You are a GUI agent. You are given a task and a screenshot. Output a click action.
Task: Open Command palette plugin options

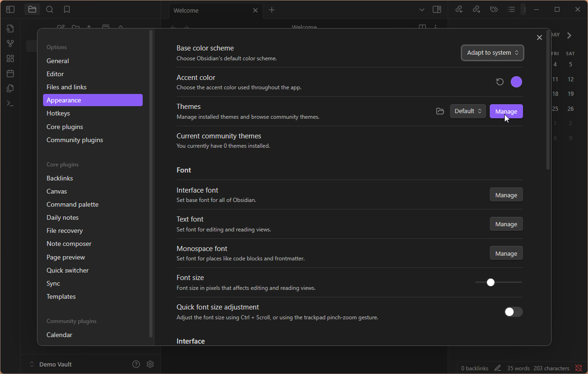point(93,204)
